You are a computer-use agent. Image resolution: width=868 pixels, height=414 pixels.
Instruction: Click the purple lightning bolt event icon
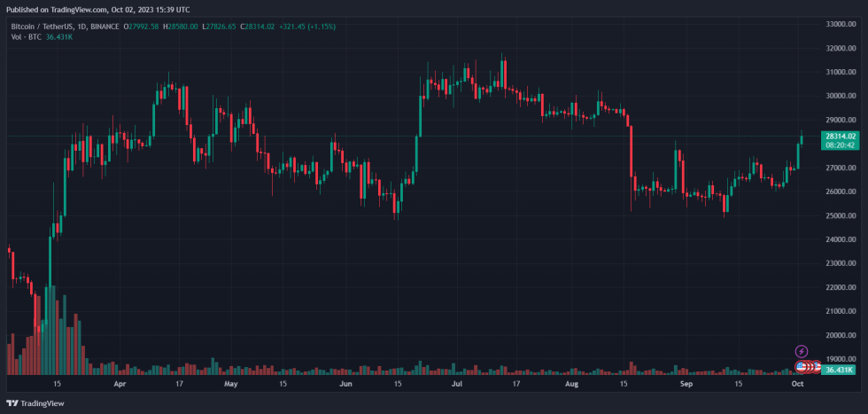click(x=802, y=352)
